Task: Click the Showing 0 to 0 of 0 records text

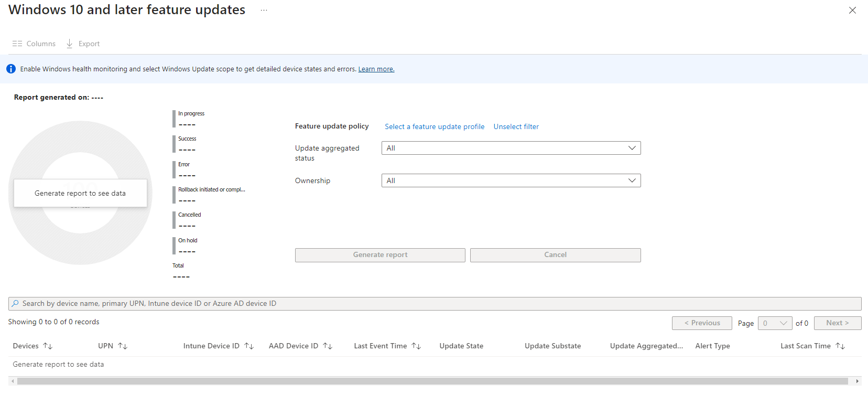Action: pos(53,322)
